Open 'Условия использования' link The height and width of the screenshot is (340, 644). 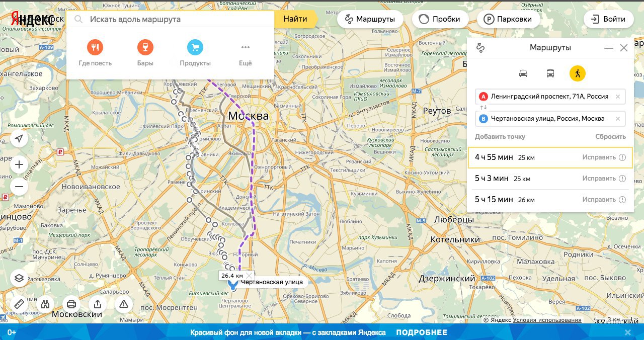(x=547, y=320)
